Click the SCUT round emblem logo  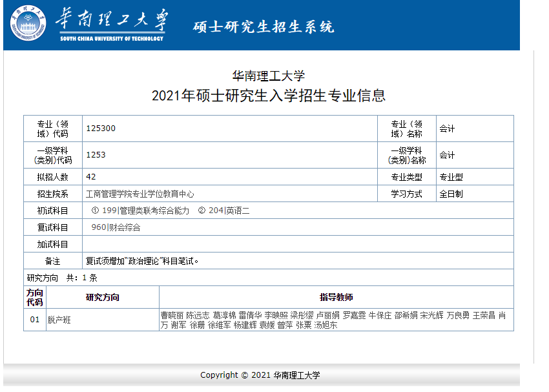[x=28, y=23]
